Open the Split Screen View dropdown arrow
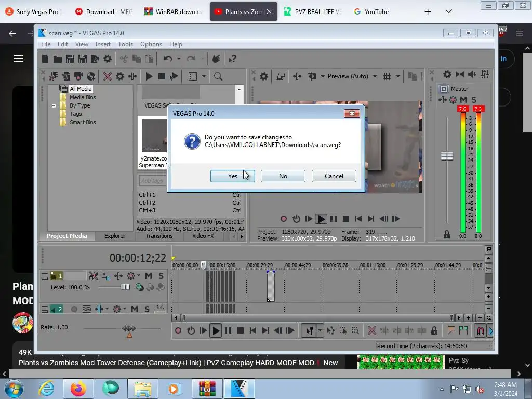 point(322,76)
